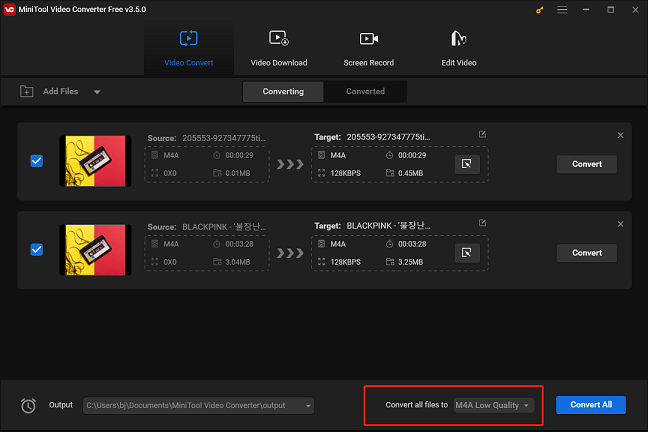Open the hamburger menu
Screen dimensions: 648x432
click(x=562, y=10)
